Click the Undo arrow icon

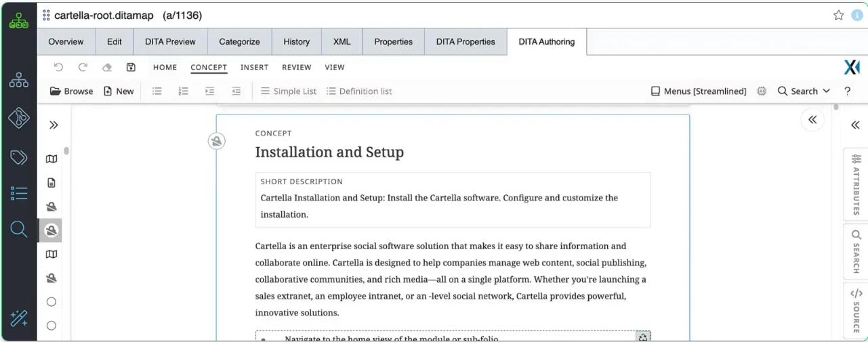point(58,67)
